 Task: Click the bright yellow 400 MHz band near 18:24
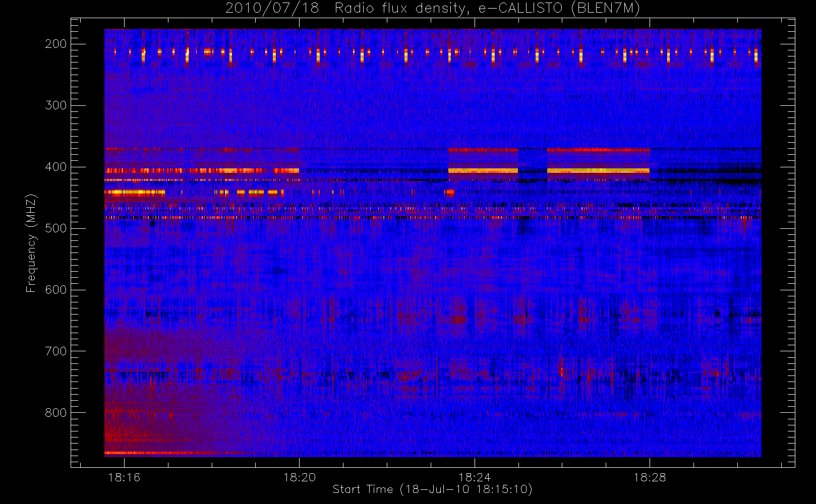click(x=483, y=171)
